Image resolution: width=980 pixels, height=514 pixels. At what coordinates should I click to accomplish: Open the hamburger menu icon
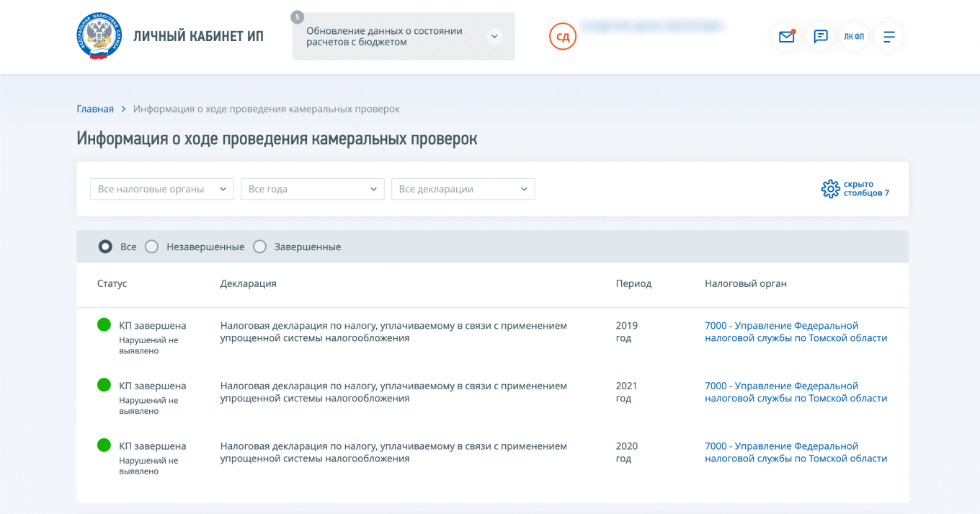[x=888, y=36]
